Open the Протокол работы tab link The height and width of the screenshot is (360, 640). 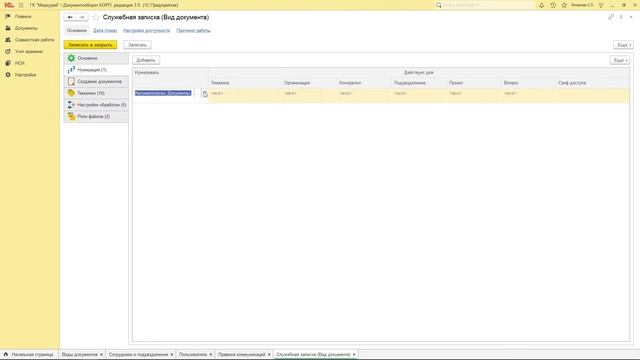tap(193, 31)
